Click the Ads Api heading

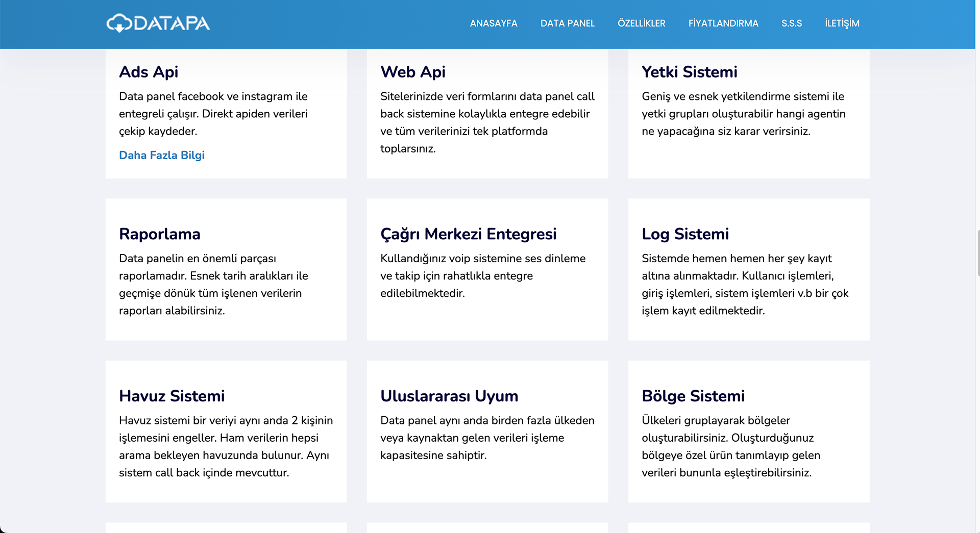tap(149, 72)
